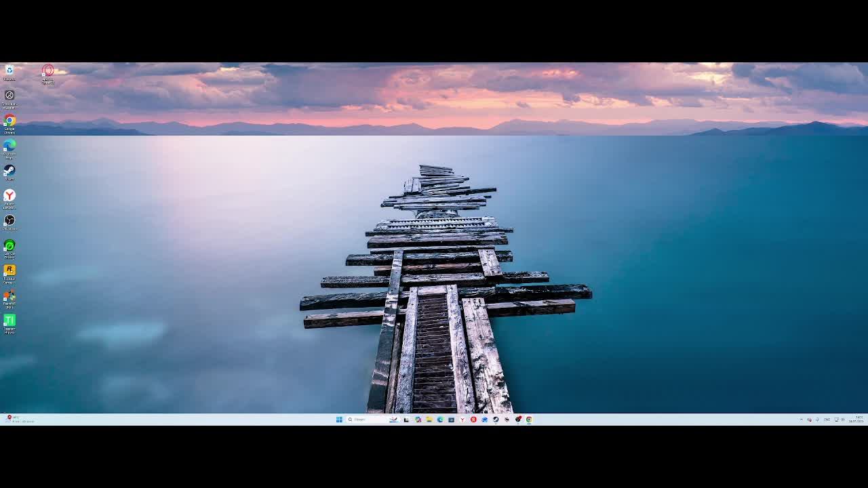Select the Google Chrome desktop shortcut
Image resolution: width=868 pixels, height=488 pixels.
[x=9, y=123]
